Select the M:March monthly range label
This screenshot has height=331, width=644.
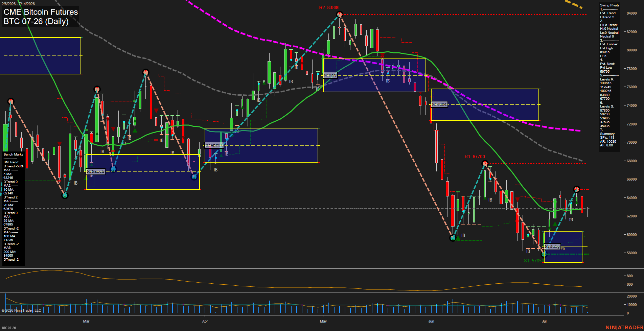click(x=95, y=171)
